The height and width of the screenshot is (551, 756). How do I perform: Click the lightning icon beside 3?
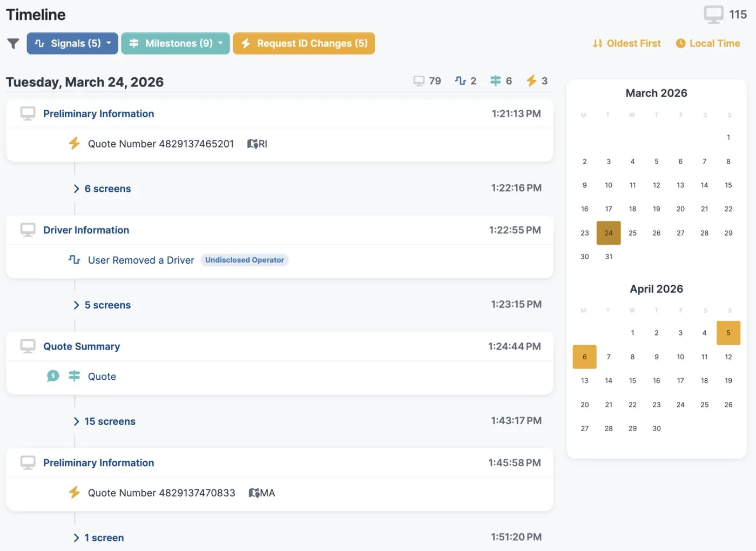(x=531, y=81)
